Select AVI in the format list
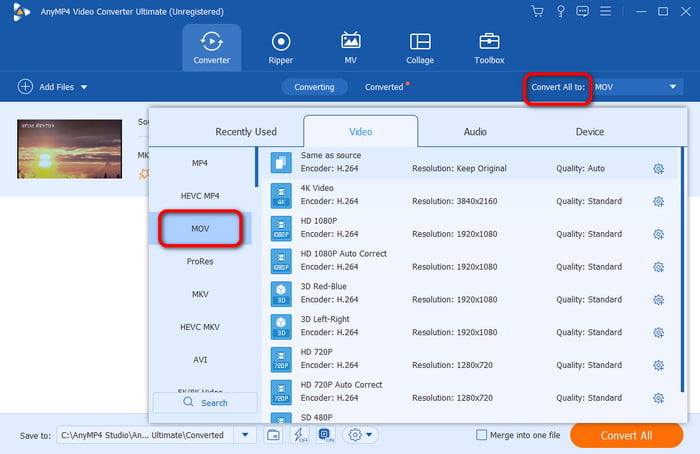Screen dimensions: 700x454 coord(200,360)
